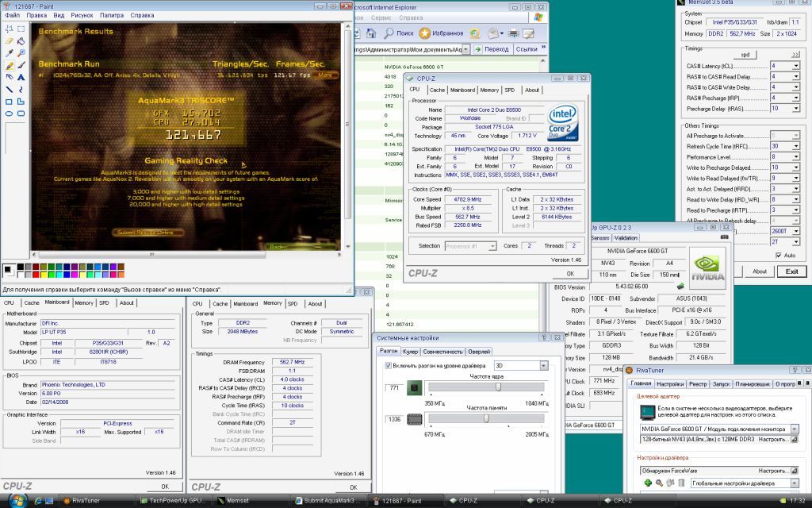Viewport: 812px width, 508px height.
Task: Open Favorites (Избранное) star in Internet Explorer
Action: click(x=441, y=33)
